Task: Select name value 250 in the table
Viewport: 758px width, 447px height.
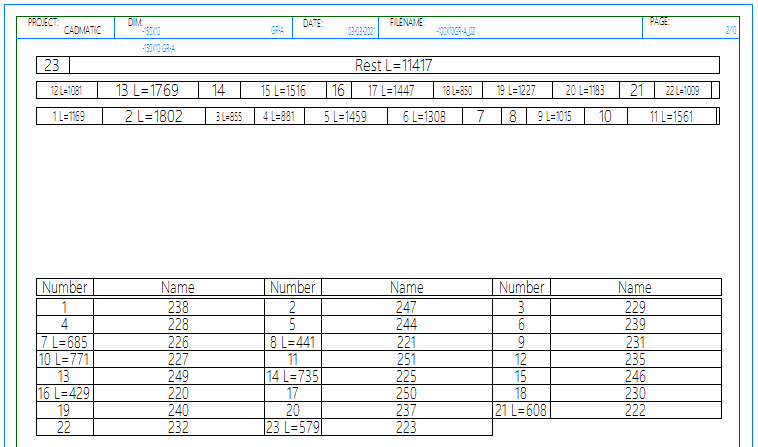Action: tap(407, 393)
